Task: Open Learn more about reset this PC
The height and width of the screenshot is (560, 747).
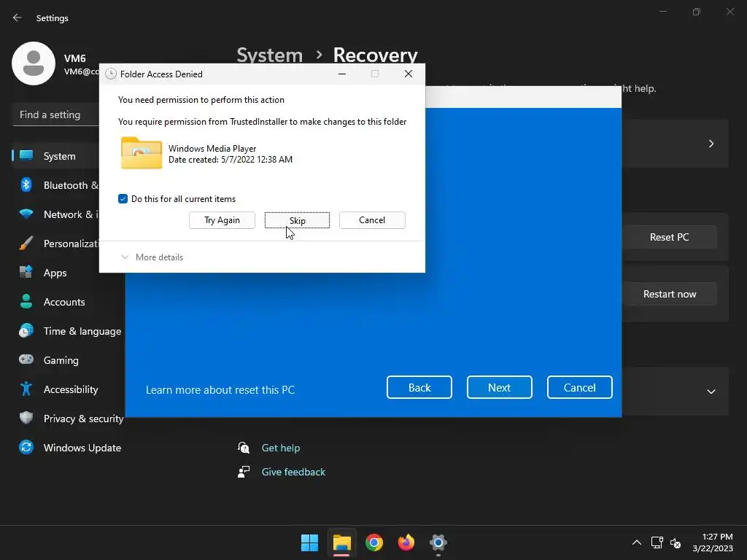Action: 220,389
